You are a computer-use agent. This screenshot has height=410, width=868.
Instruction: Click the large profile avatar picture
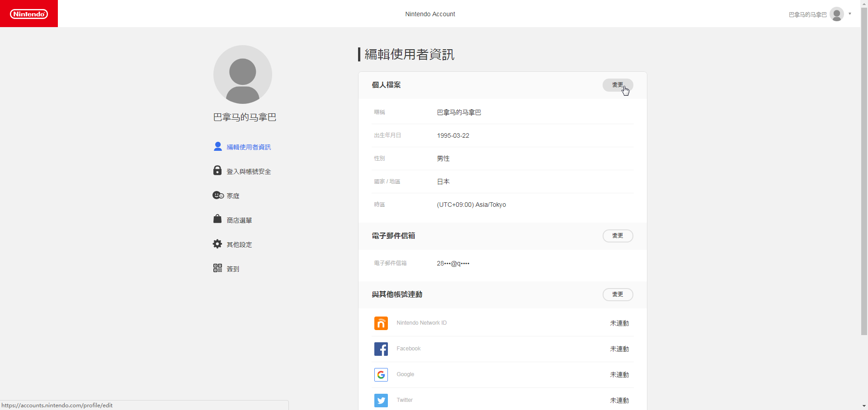243,75
